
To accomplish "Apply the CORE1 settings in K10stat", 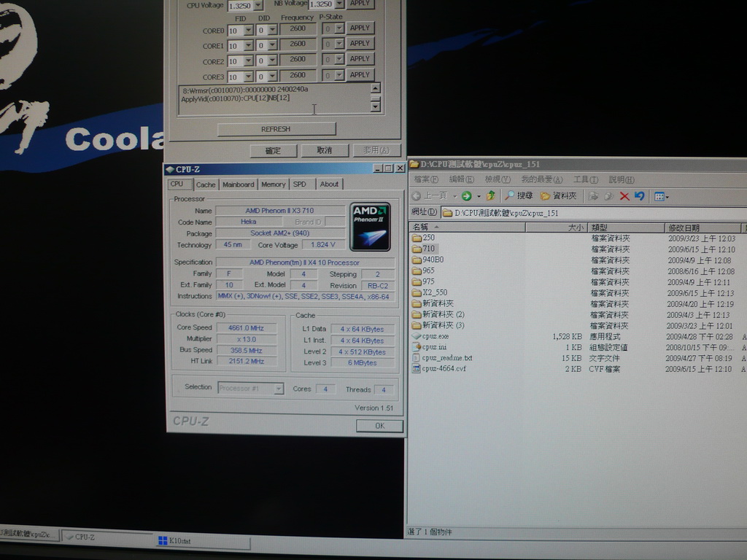I will [x=360, y=43].
